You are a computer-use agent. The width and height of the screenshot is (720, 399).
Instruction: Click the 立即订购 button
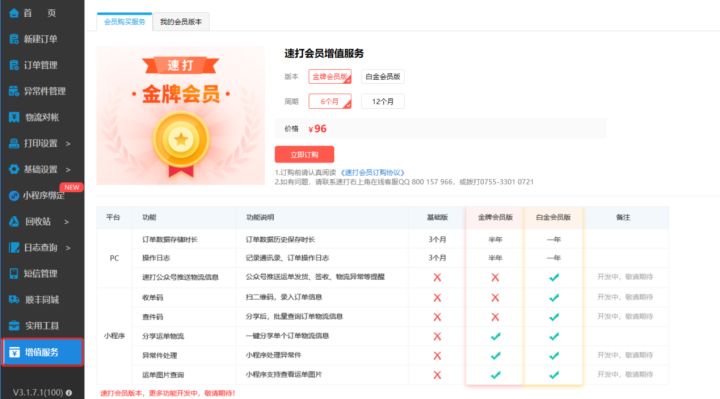(x=304, y=155)
